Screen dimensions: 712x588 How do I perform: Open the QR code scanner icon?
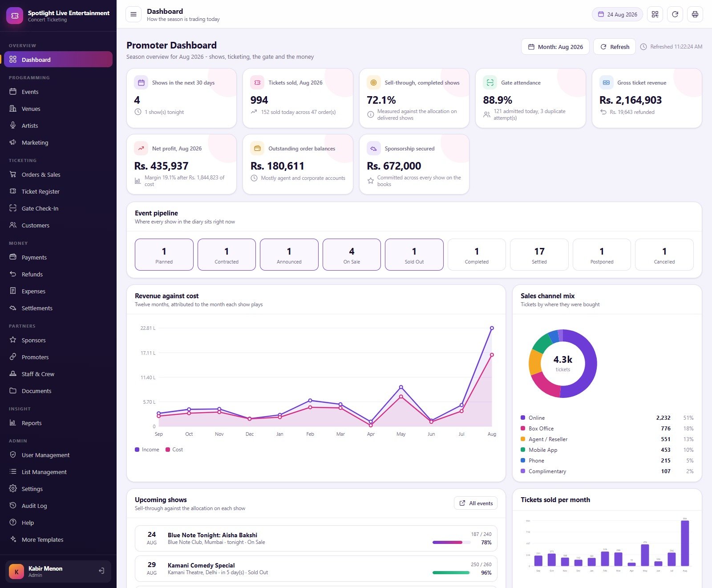655,14
